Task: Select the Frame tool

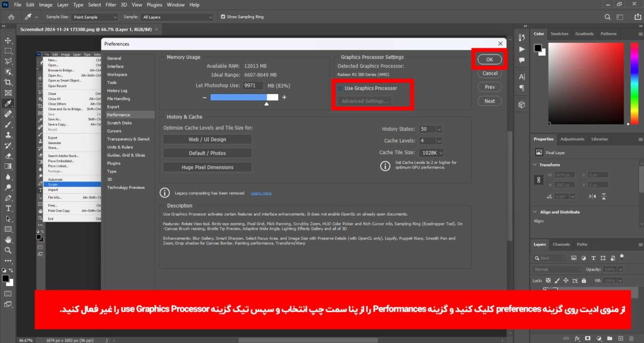Action: pyautogui.click(x=8, y=92)
